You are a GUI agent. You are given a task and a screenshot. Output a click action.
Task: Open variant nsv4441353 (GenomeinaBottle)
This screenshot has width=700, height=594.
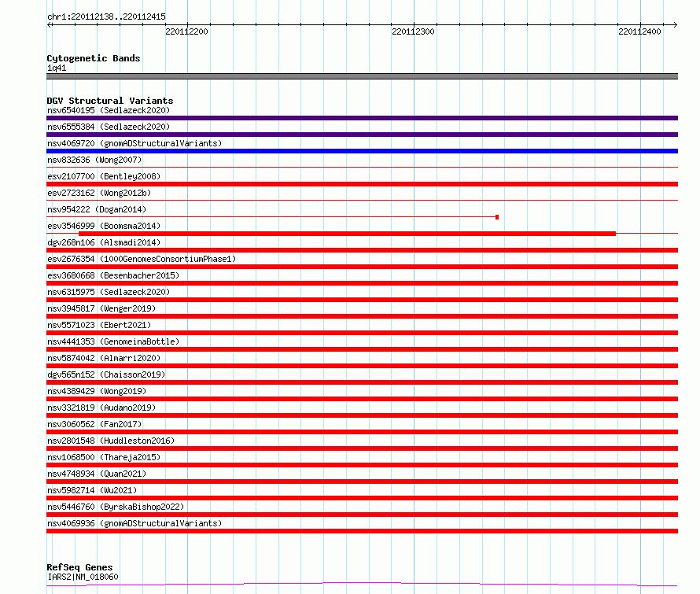click(x=113, y=341)
